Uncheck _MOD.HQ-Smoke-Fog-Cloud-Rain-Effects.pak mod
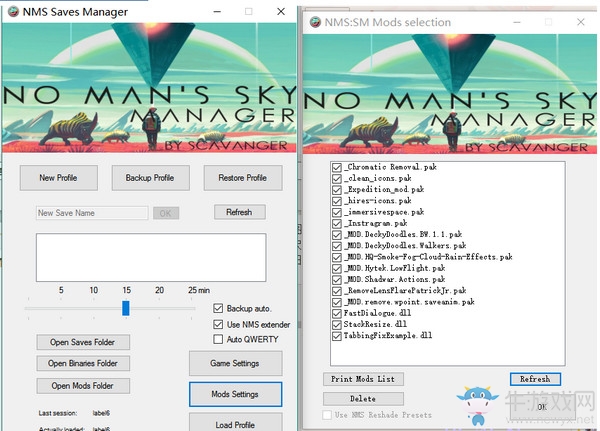Image resolution: width=600 pixels, height=431 pixels. (337, 257)
